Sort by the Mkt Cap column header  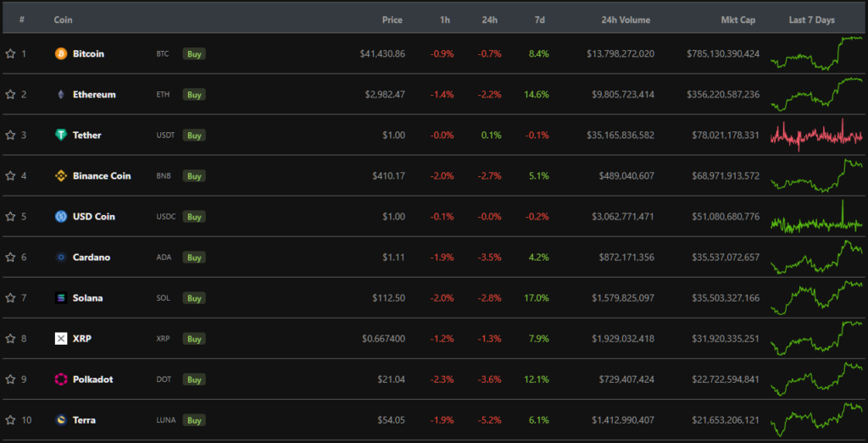734,19
